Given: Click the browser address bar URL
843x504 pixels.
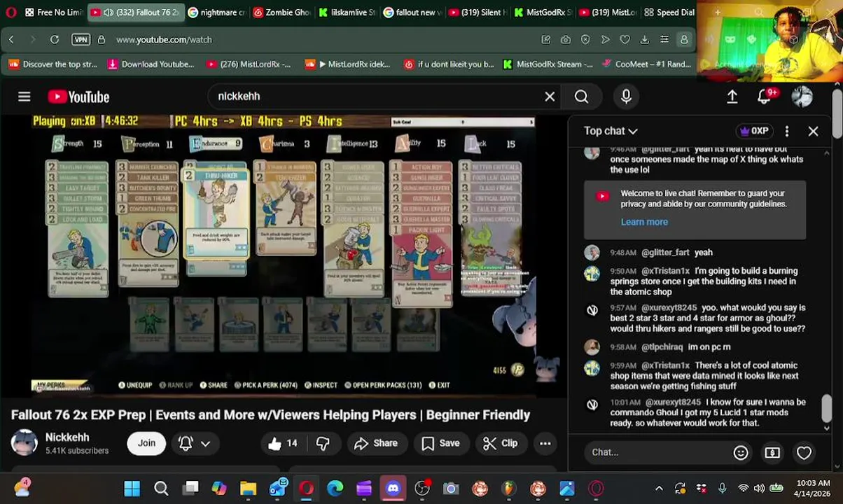Looking at the screenshot, I should coord(164,40).
